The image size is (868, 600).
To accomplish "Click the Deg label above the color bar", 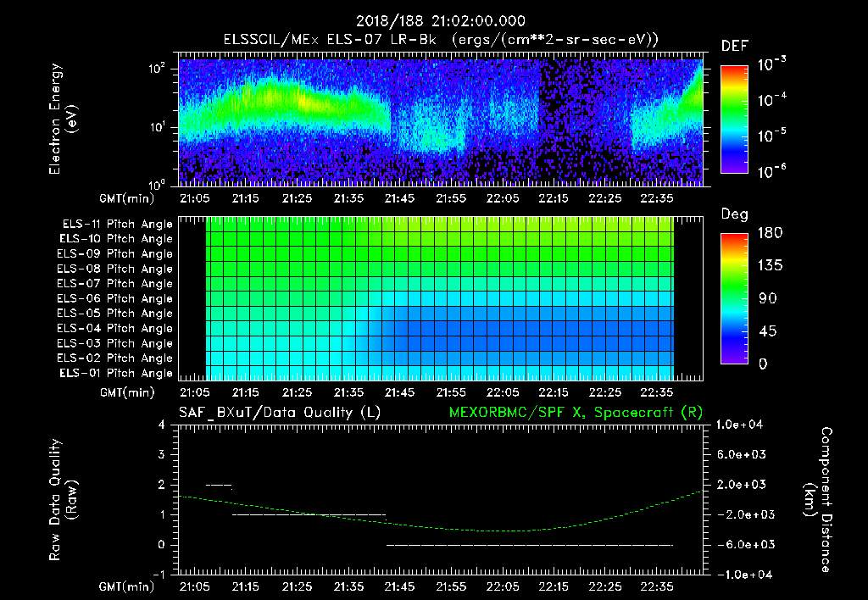I will pos(735,214).
